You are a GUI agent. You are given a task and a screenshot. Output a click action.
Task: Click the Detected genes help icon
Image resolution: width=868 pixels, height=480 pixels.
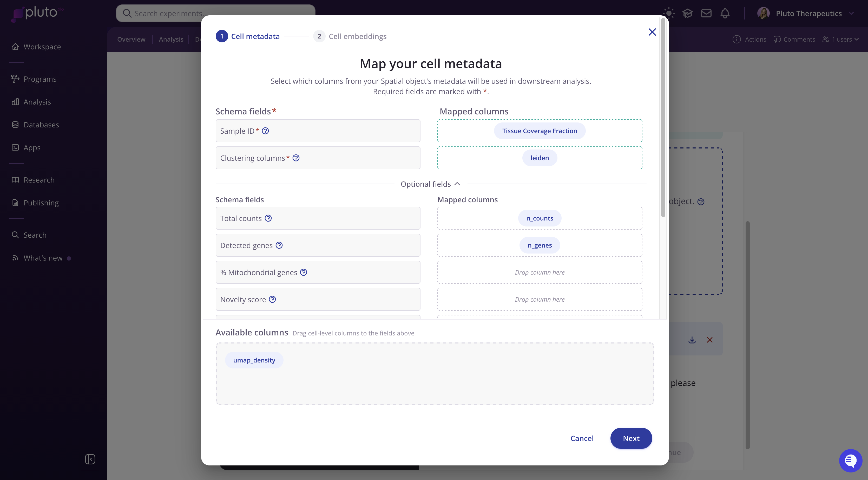[279, 245]
